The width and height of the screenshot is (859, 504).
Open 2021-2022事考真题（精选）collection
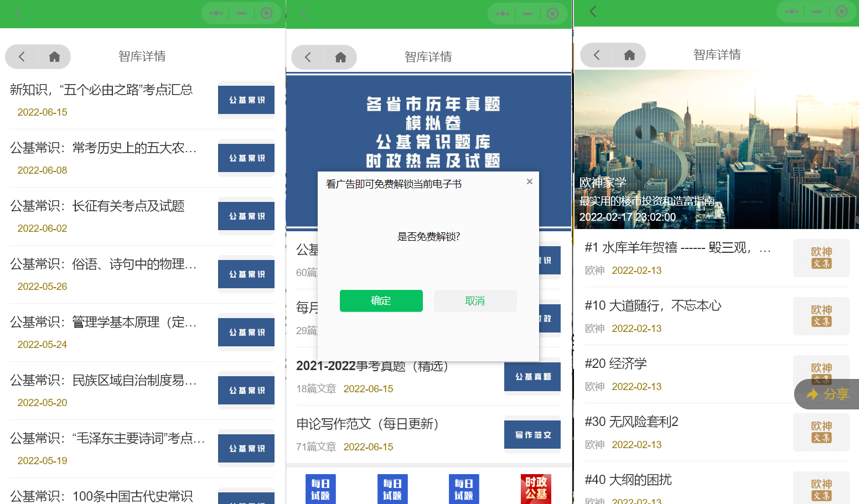pyautogui.click(x=372, y=366)
